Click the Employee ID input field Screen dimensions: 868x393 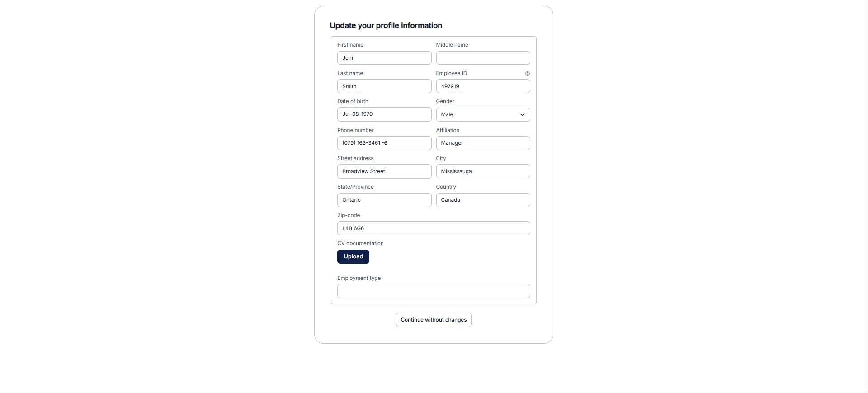482,86
